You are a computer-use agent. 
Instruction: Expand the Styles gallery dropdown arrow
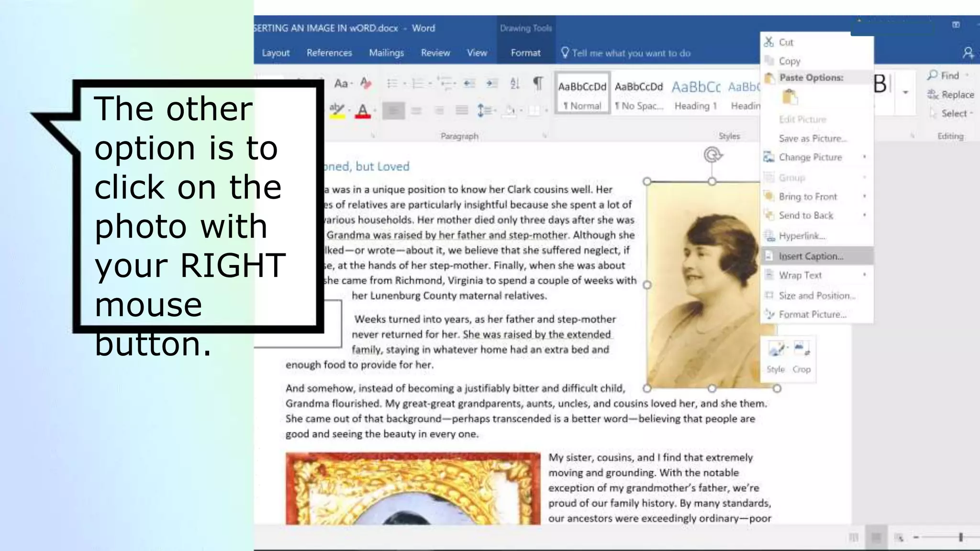905,92
